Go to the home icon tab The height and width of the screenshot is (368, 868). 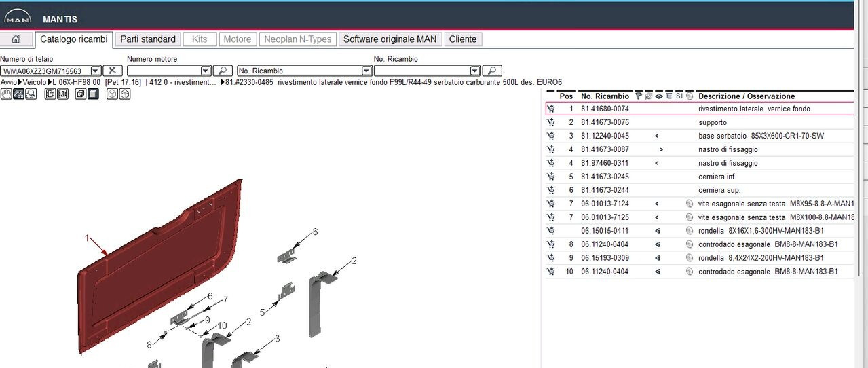(x=16, y=39)
